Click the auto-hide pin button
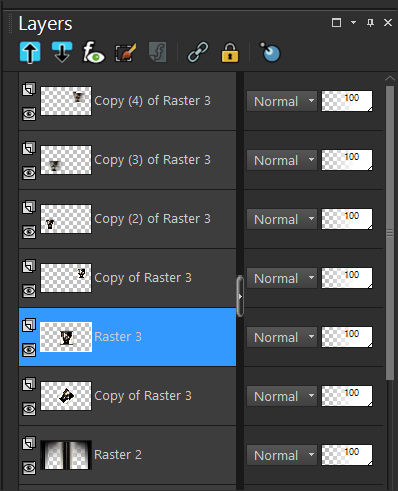Image resolution: width=398 pixels, height=491 pixels. pyautogui.click(x=370, y=23)
